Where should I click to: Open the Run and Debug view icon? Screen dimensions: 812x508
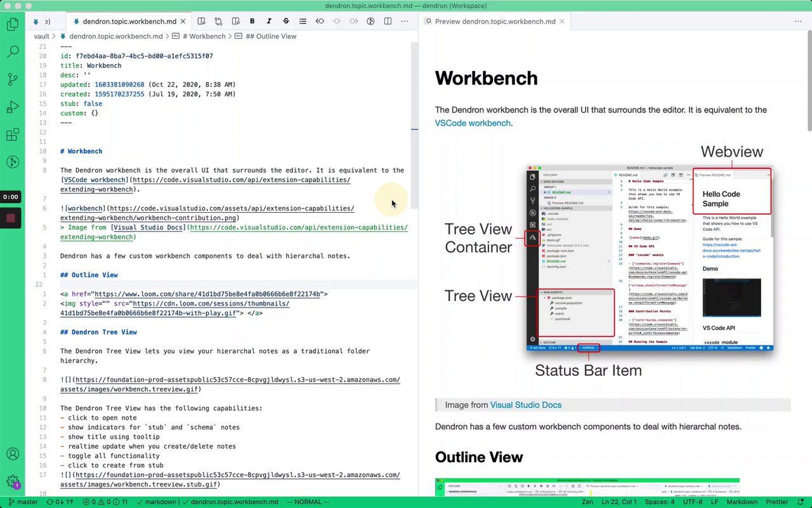12,107
